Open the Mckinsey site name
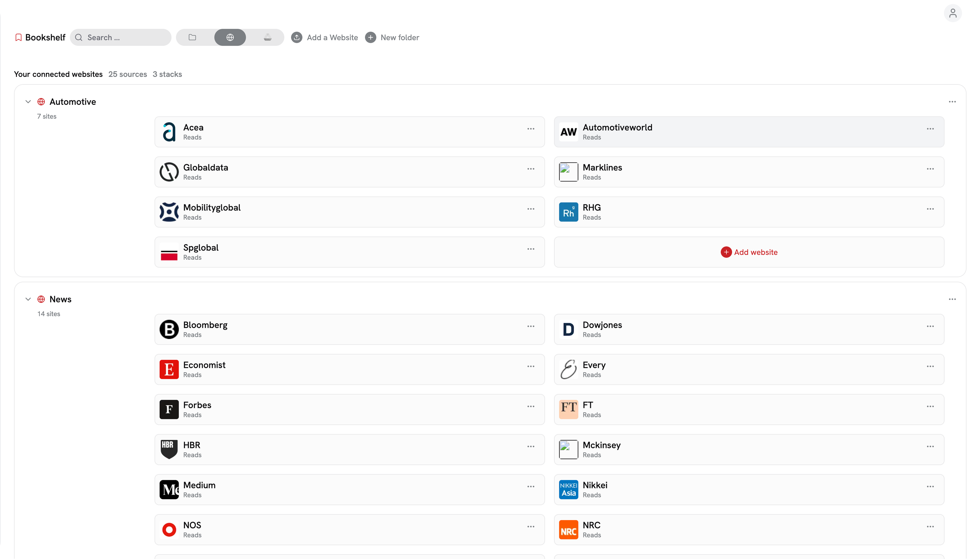The image size is (980, 559). pyautogui.click(x=601, y=445)
